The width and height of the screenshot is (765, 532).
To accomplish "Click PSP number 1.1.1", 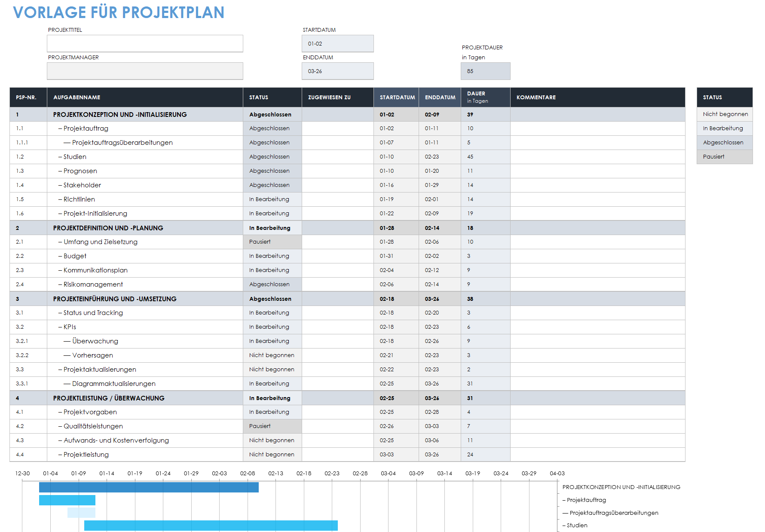I will tap(28, 143).
